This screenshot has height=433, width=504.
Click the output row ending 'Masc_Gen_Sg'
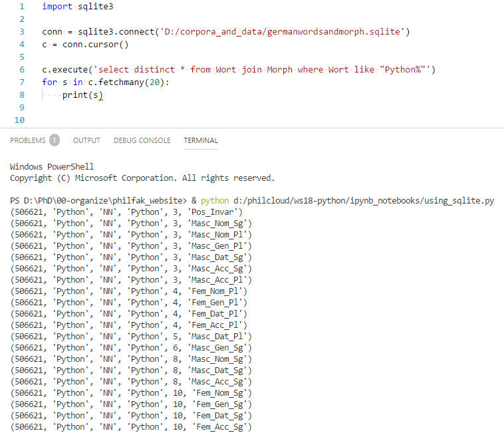pyautogui.click(x=131, y=347)
